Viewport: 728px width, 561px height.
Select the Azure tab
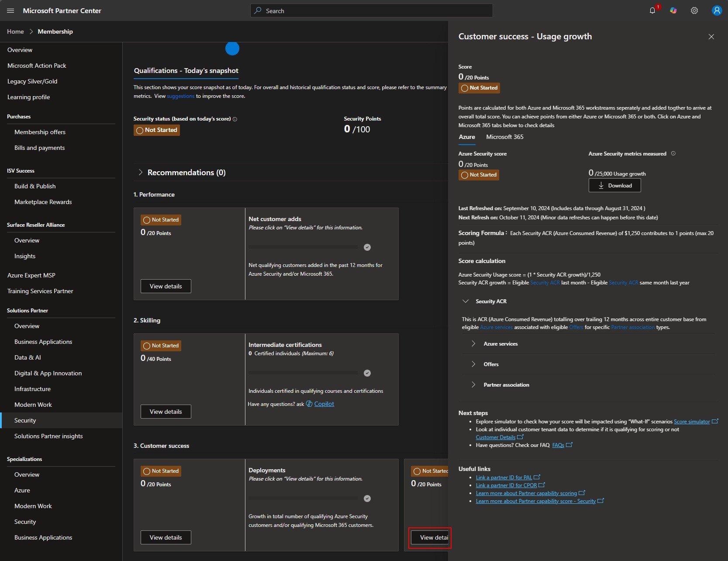click(x=467, y=137)
